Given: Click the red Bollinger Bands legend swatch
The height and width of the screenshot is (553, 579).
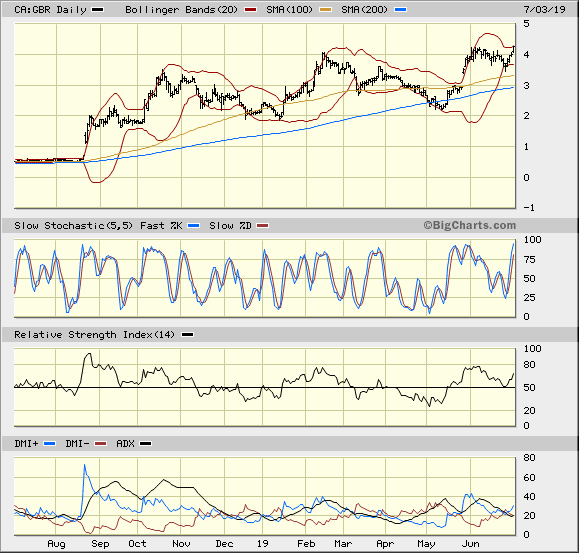Looking at the screenshot, I should pos(250,10).
